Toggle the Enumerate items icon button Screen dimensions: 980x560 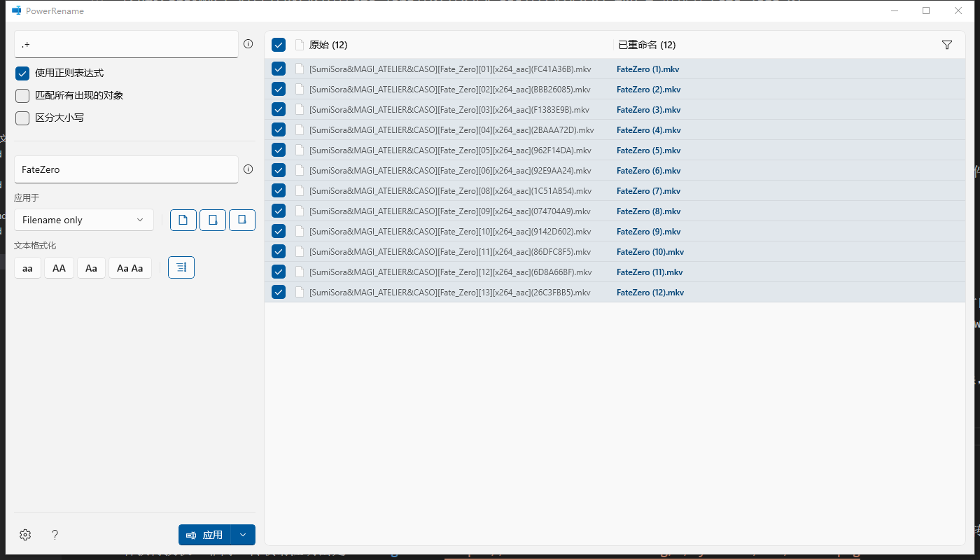pyautogui.click(x=181, y=267)
